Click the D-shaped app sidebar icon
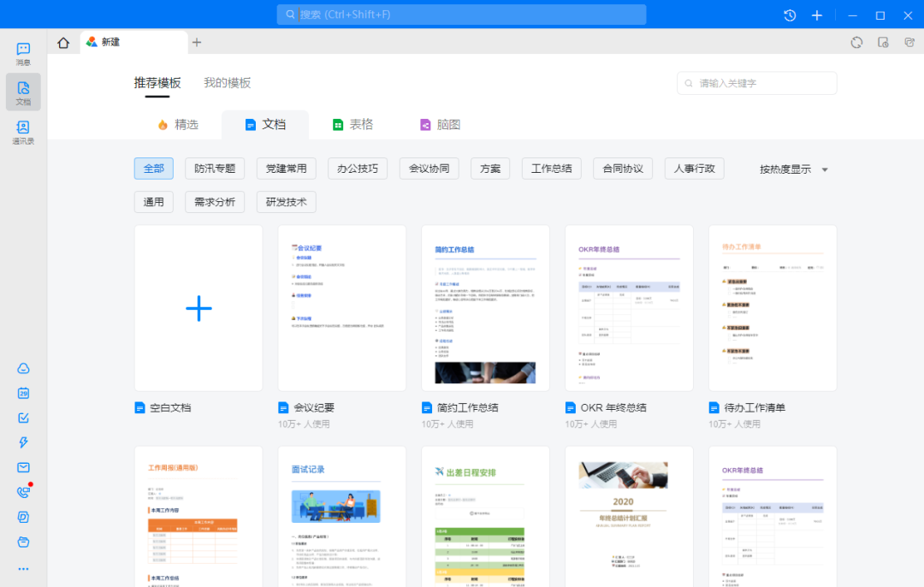 pyautogui.click(x=24, y=517)
